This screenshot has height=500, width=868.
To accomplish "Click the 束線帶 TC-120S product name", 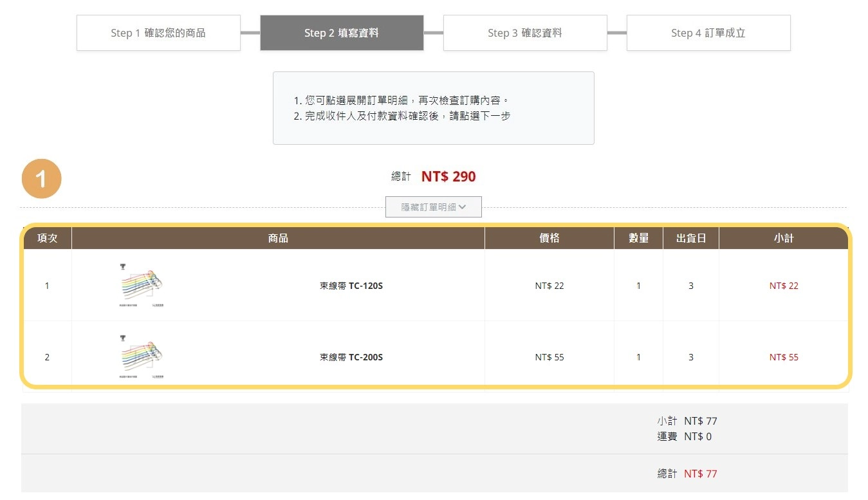I will coord(351,286).
